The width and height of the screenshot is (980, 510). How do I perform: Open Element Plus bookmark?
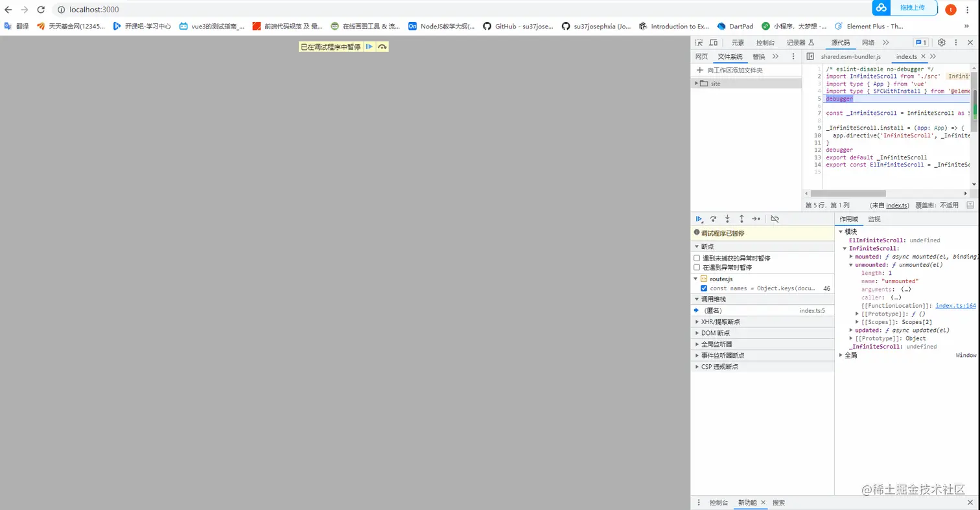(869, 27)
